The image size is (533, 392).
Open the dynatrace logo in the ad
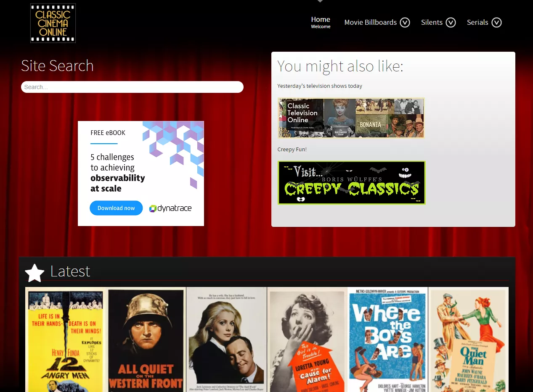click(170, 208)
